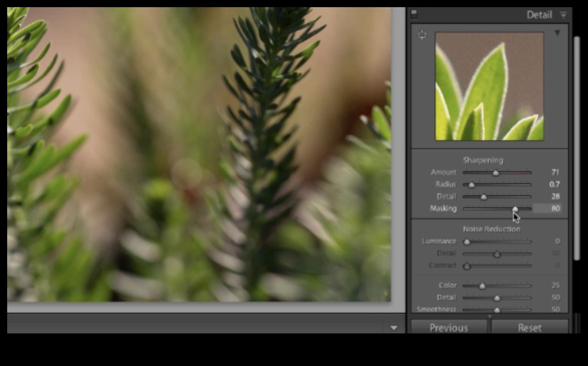This screenshot has width=588, height=366.
Task: Click the Sharpening Radius slider handle
Action: point(471,185)
